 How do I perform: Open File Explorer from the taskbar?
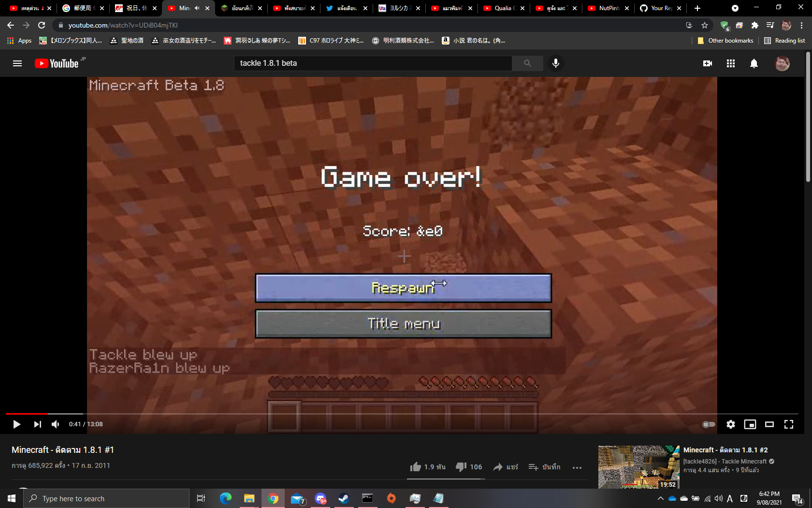pyautogui.click(x=249, y=498)
